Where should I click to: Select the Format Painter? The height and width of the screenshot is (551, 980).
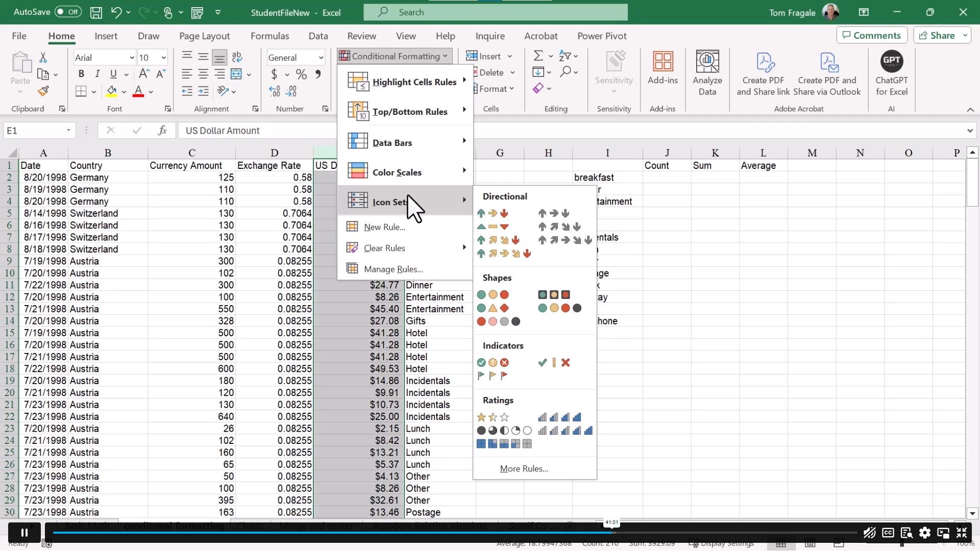(43, 91)
